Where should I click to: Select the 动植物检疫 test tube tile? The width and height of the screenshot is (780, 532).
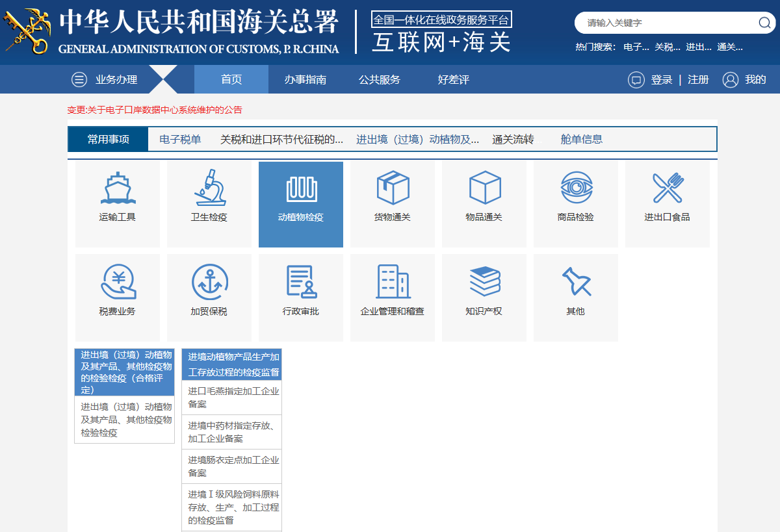pos(301,205)
